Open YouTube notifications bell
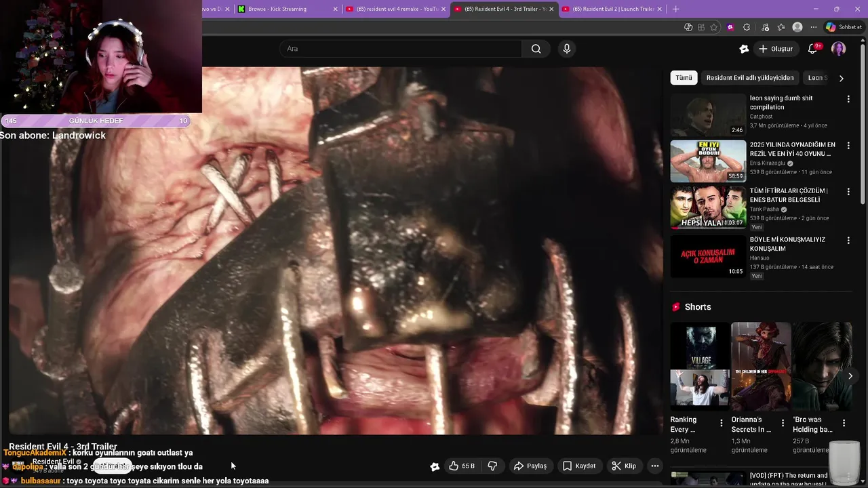The image size is (868, 488). (812, 49)
